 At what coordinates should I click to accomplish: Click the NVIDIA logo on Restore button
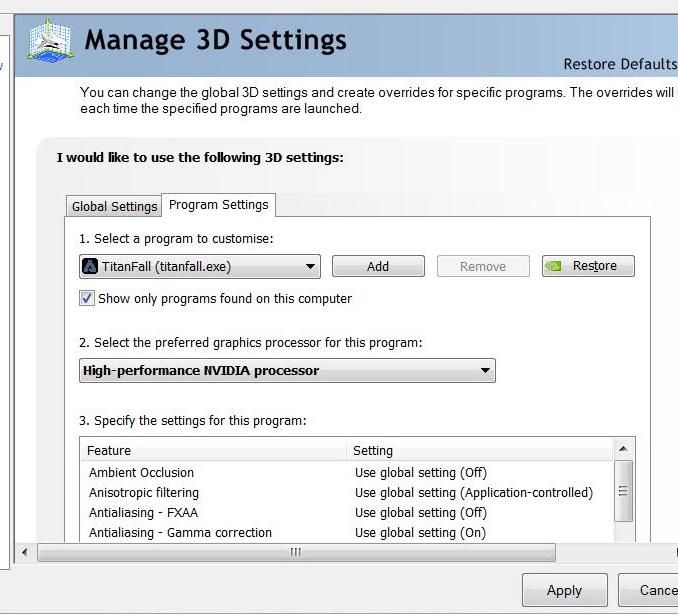click(553, 266)
